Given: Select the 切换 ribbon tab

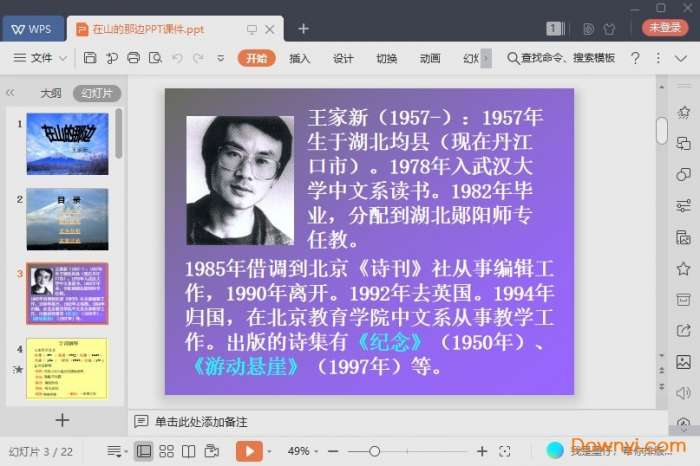Looking at the screenshot, I should 387,58.
